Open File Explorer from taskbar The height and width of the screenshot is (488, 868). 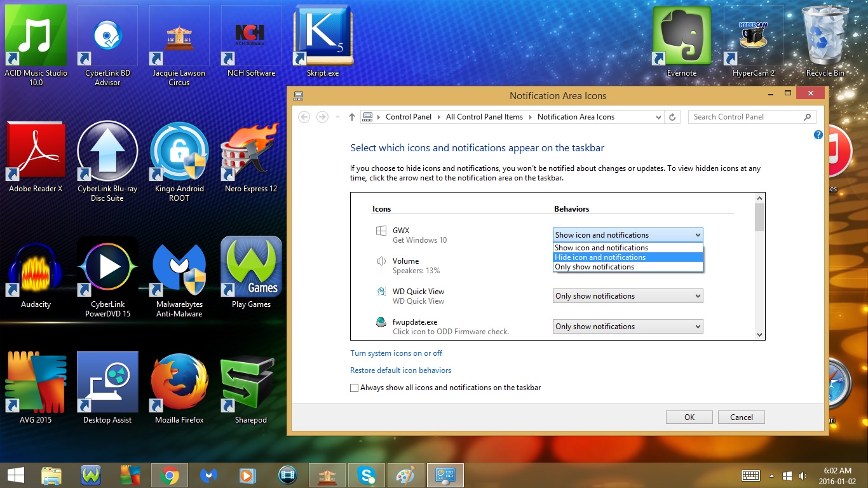click(x=51, y=475)
